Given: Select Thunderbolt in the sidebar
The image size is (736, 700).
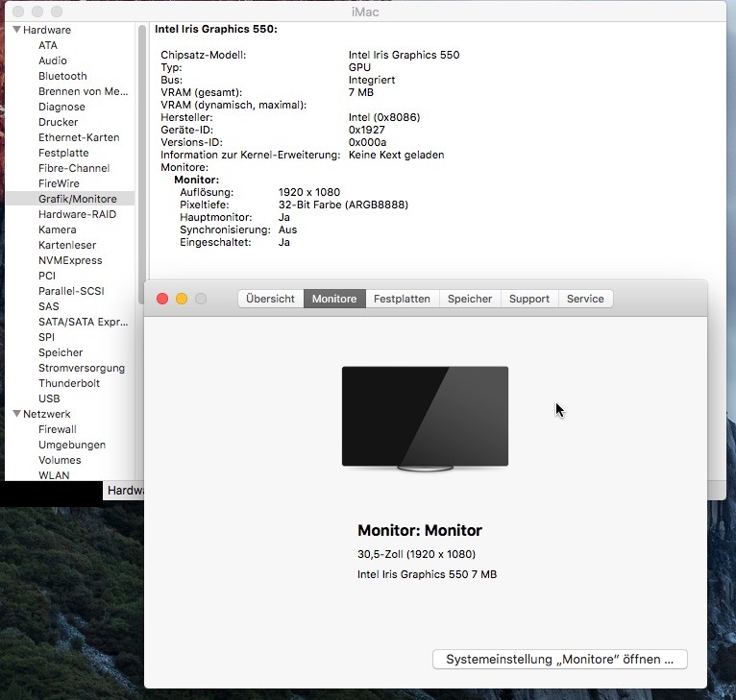Looking at the screenshot, I should pyautogui.click(x=69, y=383).
